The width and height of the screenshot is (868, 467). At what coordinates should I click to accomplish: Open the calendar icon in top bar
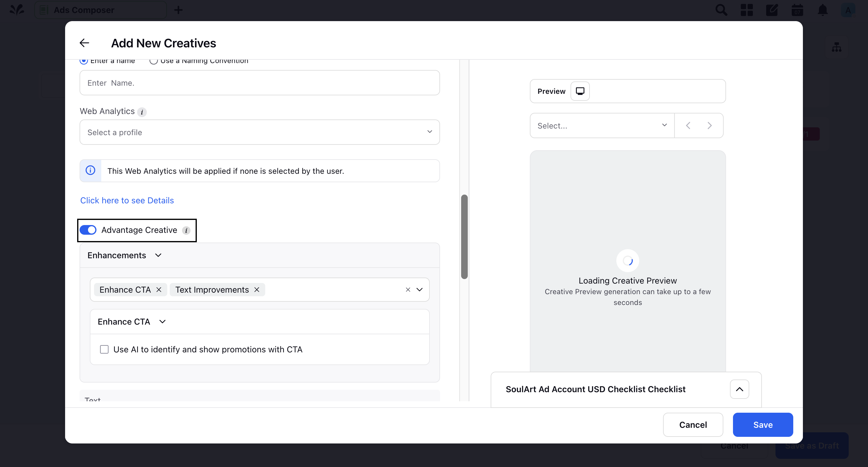point(797,10)
